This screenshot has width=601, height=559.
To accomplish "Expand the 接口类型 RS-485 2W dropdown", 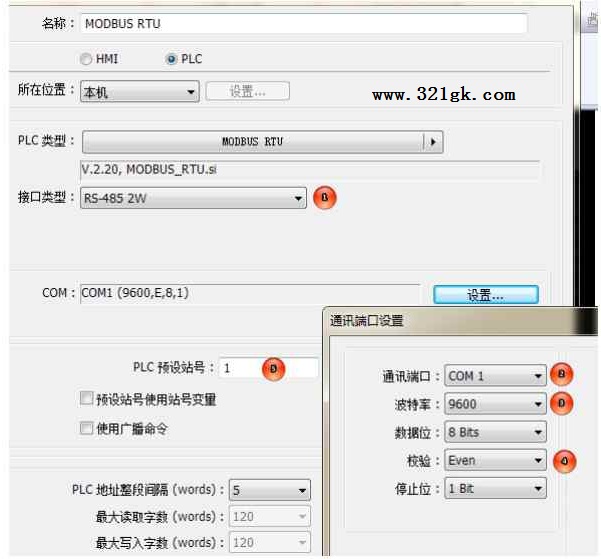I will click(193, 199).
